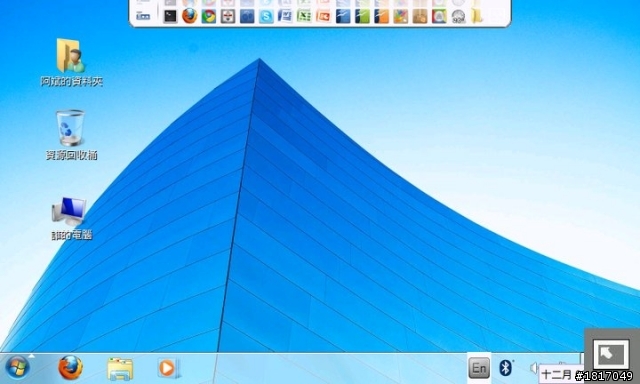640x384 pixels.
Task: Open the green Excel spreadsheet app in the dock
Action: pos(304,16)
